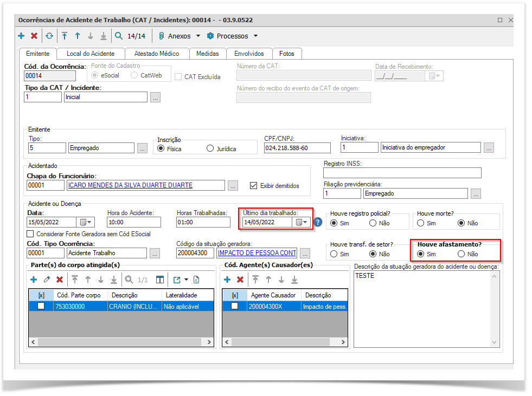Uncheck Exibir demitidos checkbox
The height and width of the screenshot is (396, 532).
(x=253, y=185)
